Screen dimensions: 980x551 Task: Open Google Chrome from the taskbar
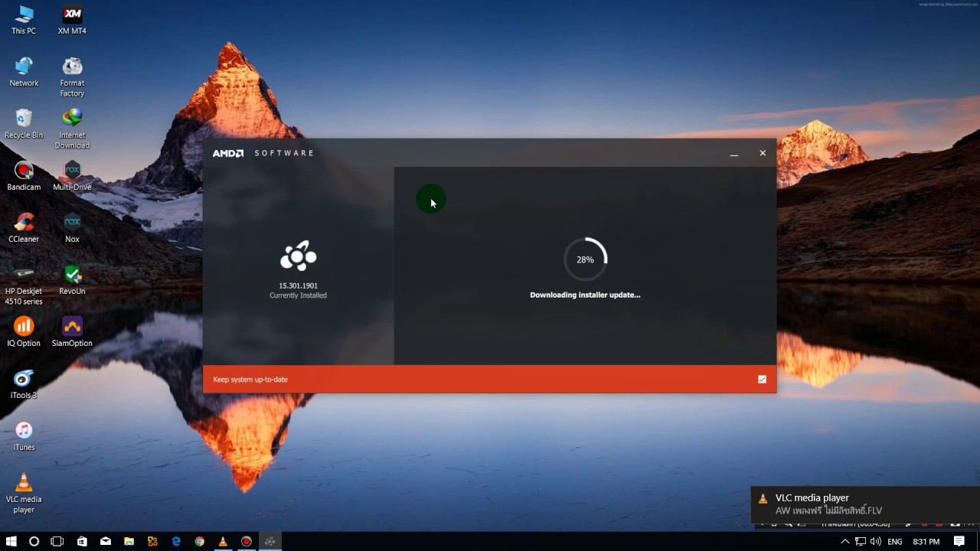[x=199, y=541]
